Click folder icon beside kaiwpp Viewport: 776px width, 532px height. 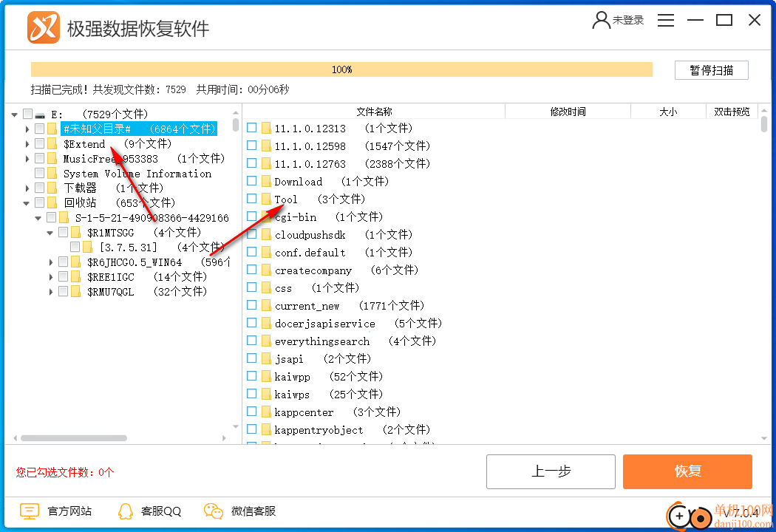pyautogui.click(x=266, y=377)
